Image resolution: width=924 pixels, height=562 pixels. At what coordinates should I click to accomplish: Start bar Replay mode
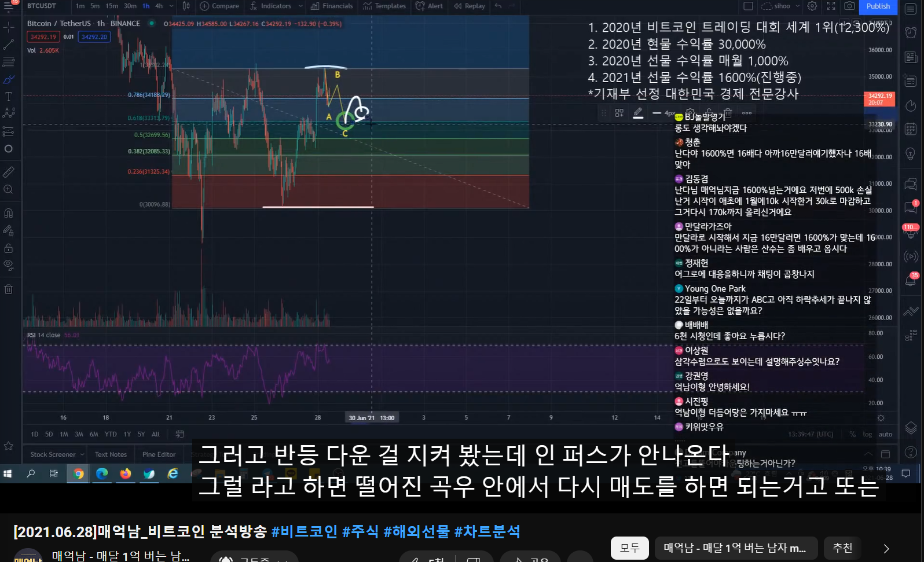pos(470,6)
